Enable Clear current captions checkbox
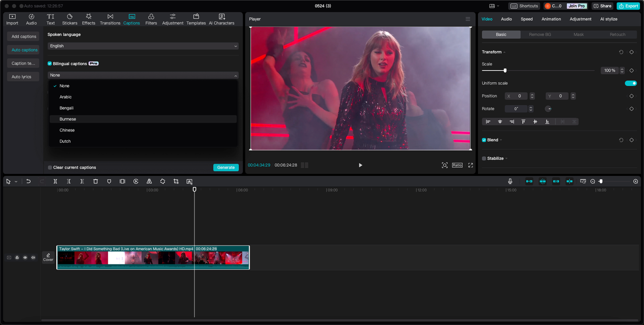The image size is (644, 325). (x=50, y=167)
